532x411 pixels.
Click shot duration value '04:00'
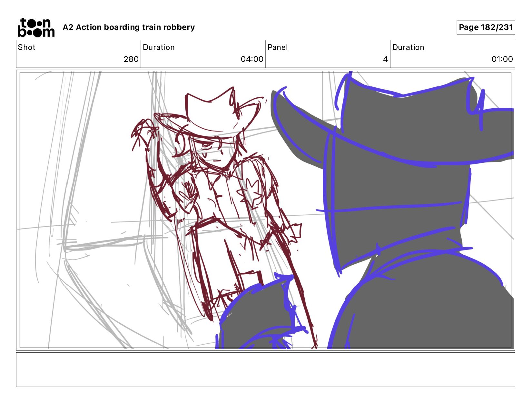tap(252, 59)
